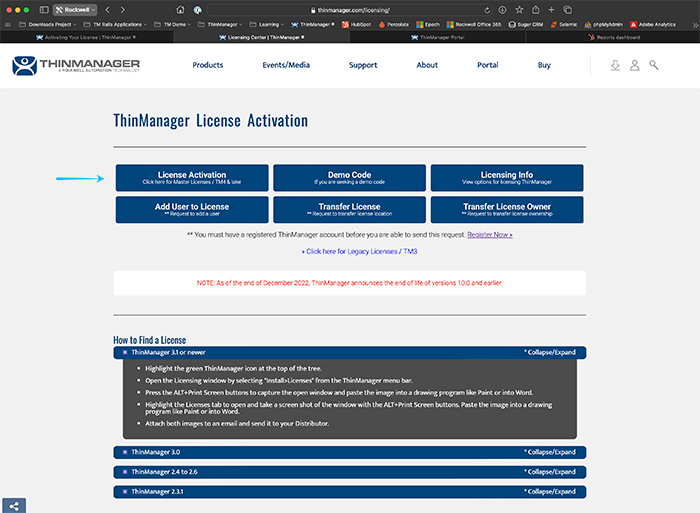The width and height of the screenshot is (700, 513).
Task: Show the tab overview icon
Action: [x=568, y=9]
